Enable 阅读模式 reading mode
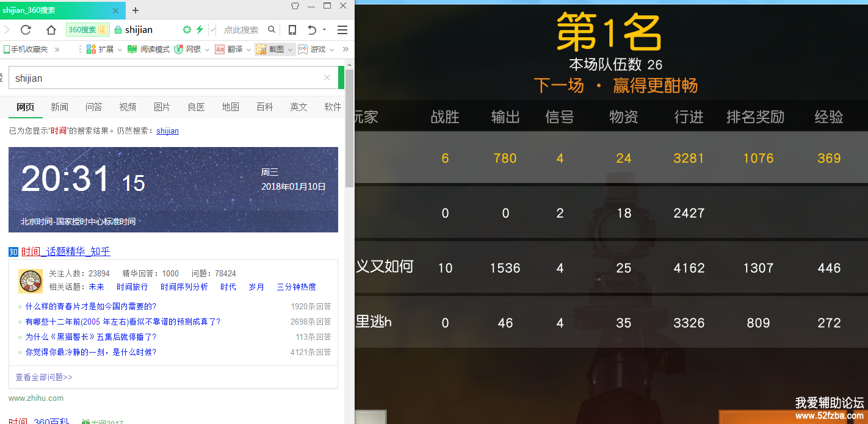 (x=148, y=49)
